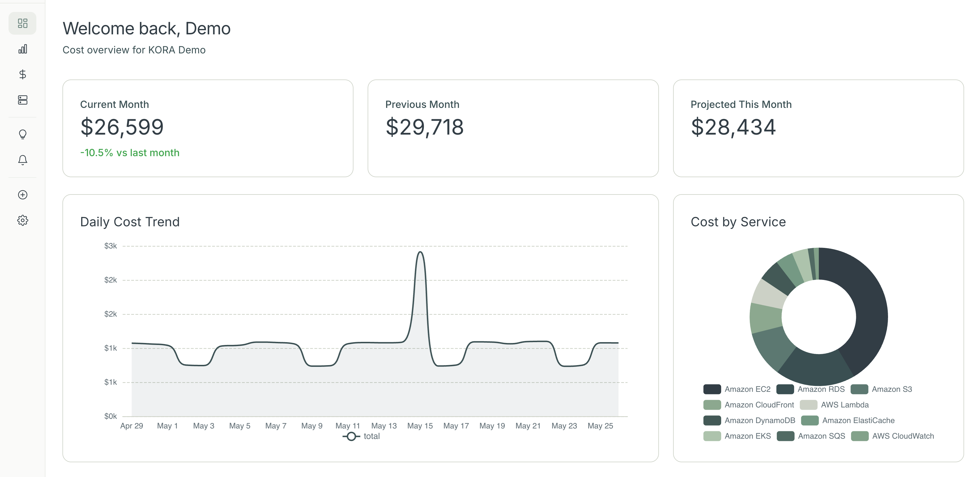The width and height of the screenshot is (980, 477).
Task: Click the May 15 cost spike peak
Action: [x=420, y=252]
